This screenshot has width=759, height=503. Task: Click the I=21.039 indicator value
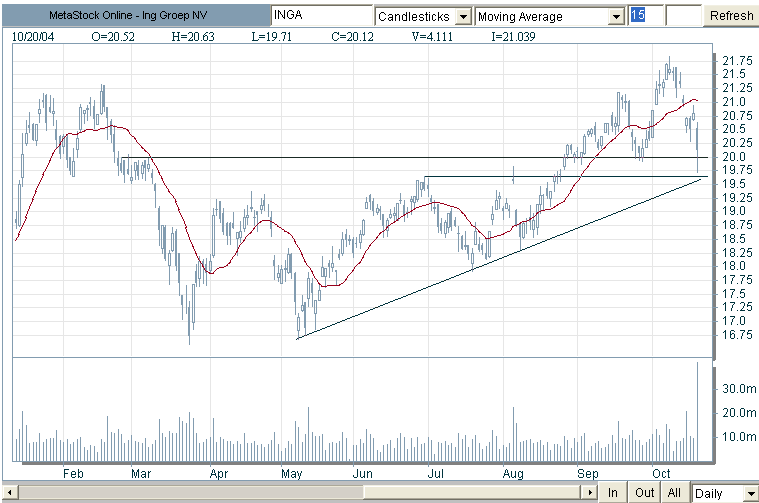tap(513, 37)
